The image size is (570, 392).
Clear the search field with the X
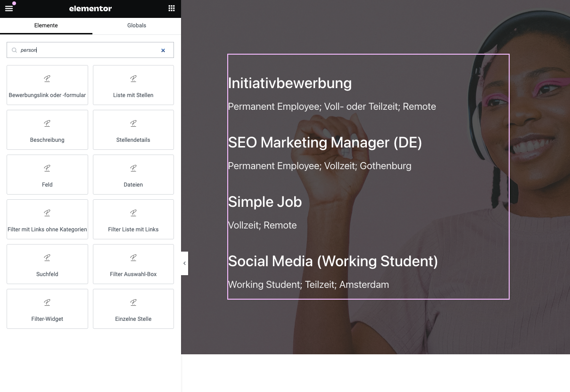click(x=163, y=50)
